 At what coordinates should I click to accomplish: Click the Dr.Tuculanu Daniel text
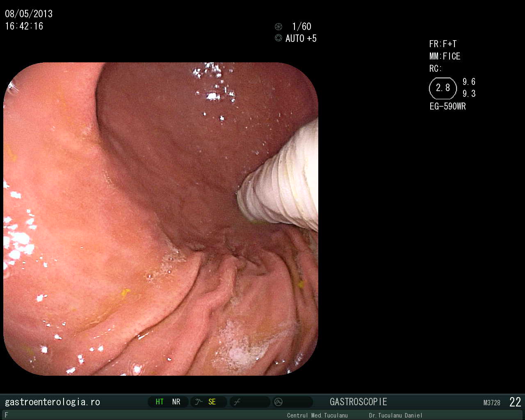click(x=396, y=415)
